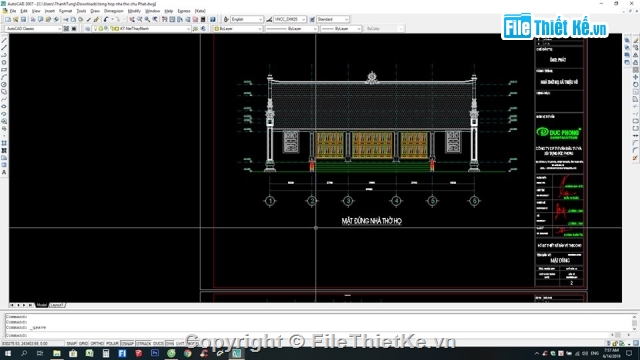The image size is (640, 360).
Task: Click the Copy to clipboard icon
Action: click(73, 19)
